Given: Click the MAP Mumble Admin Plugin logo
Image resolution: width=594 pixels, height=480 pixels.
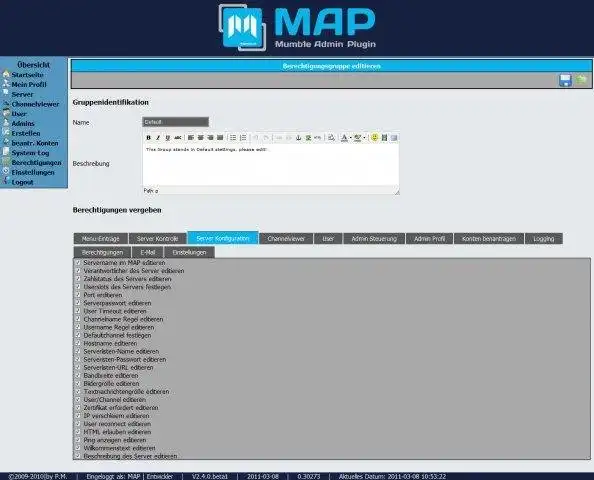Looking at the screenshot, I should click(297, 28).
